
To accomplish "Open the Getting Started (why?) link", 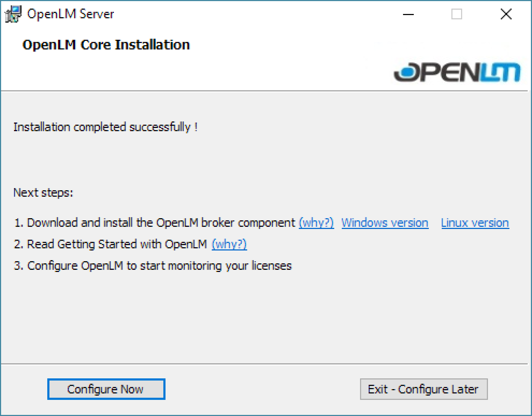I will pyautogui.click(x=229, y=244).
